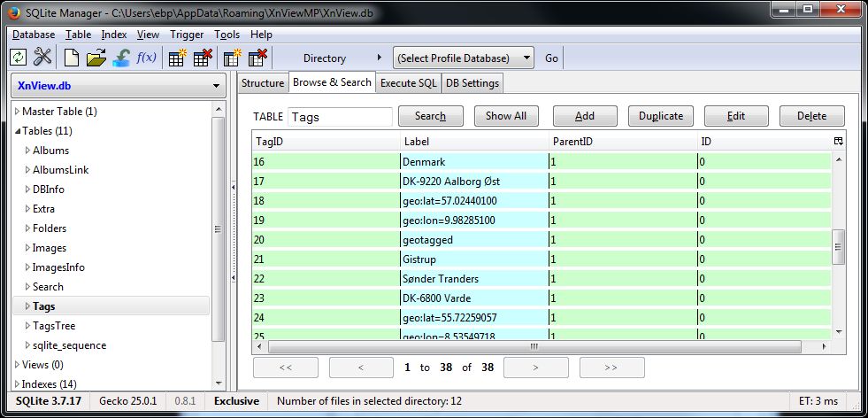Open the Directory arrow menu
868x418 pixels.
pyautogui.click(x=380, y=58)
